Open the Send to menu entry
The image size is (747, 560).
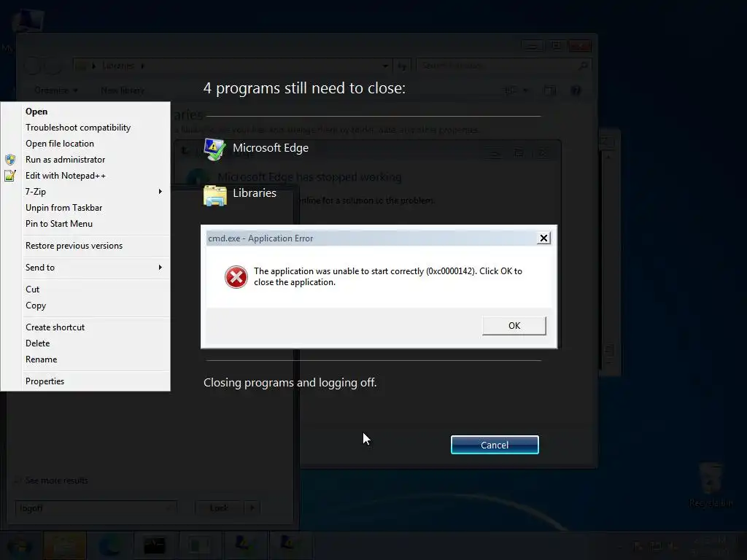tap(86, 268)
